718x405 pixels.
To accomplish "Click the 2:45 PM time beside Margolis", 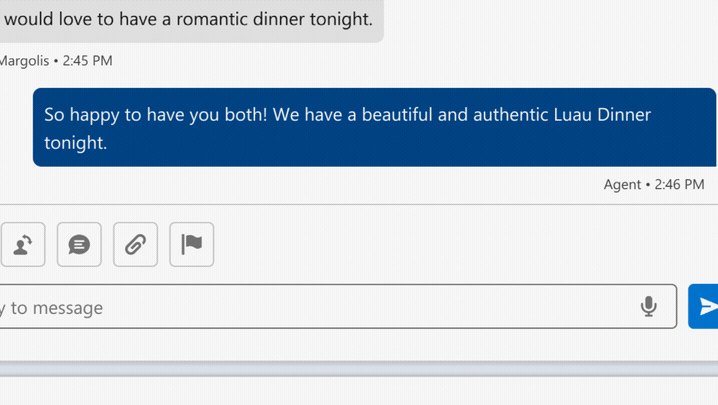I will click(x=87, y=61).
